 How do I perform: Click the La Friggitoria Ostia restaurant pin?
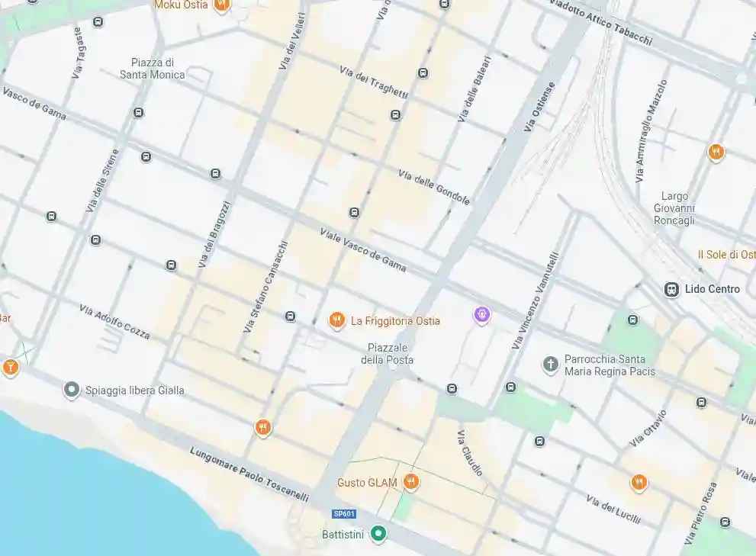point(336,320)
